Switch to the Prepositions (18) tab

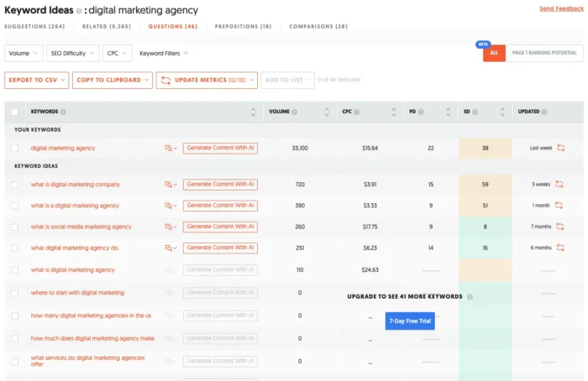243,27
